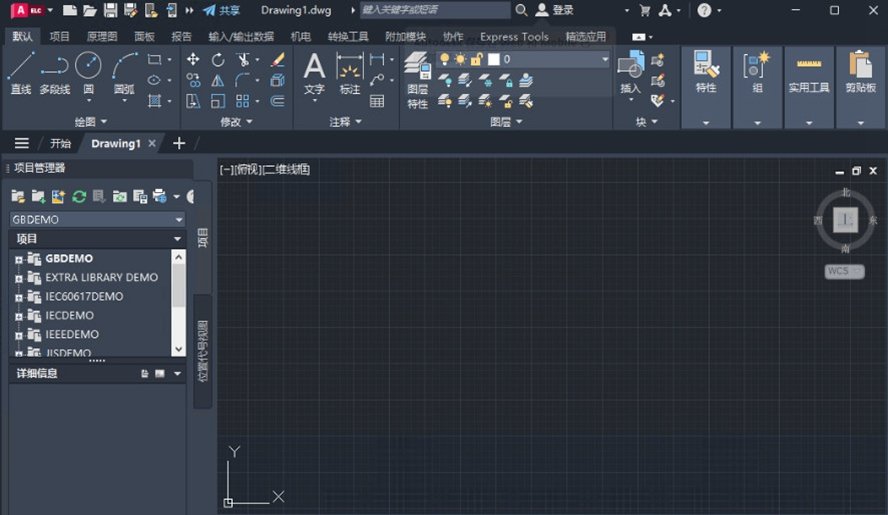This screenshot has width=888, height=515.
Task: Click the 登录 sign-in button
Action: click(x=555, y=10)
